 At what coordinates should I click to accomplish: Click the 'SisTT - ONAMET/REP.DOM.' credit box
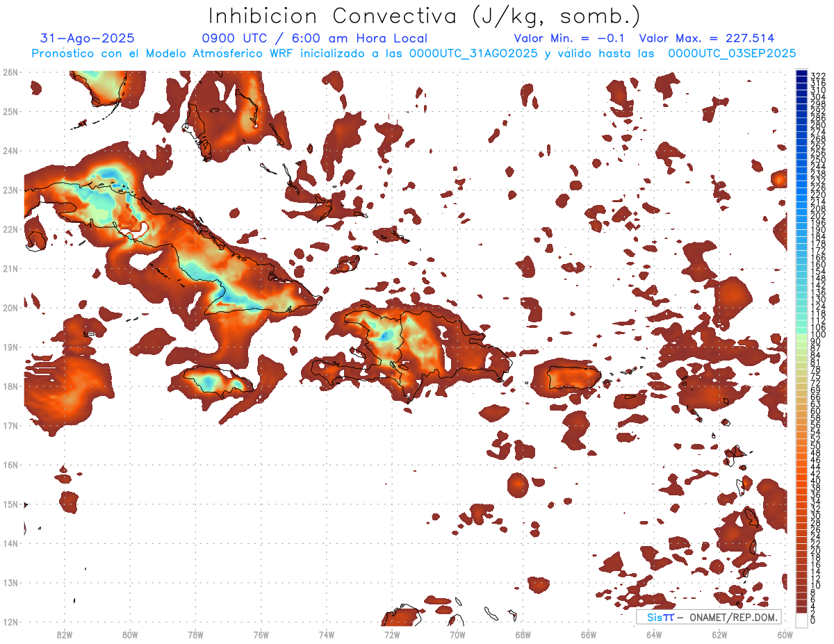click(709, 617)
